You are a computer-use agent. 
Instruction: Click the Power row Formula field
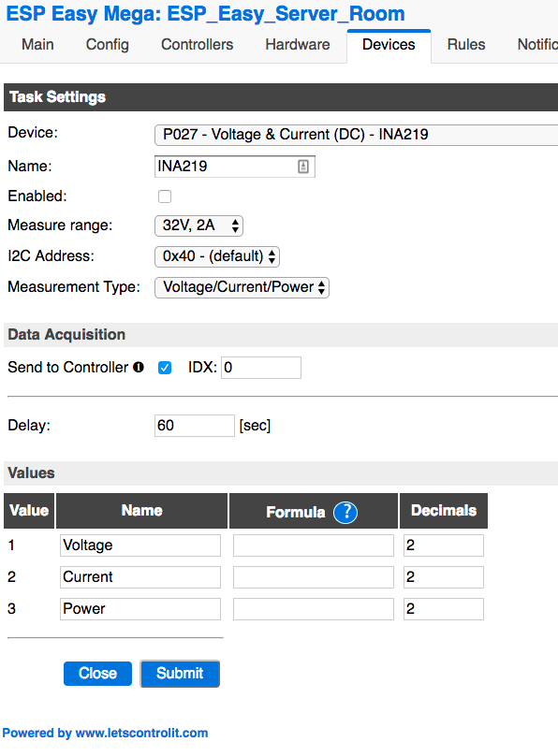313,608
